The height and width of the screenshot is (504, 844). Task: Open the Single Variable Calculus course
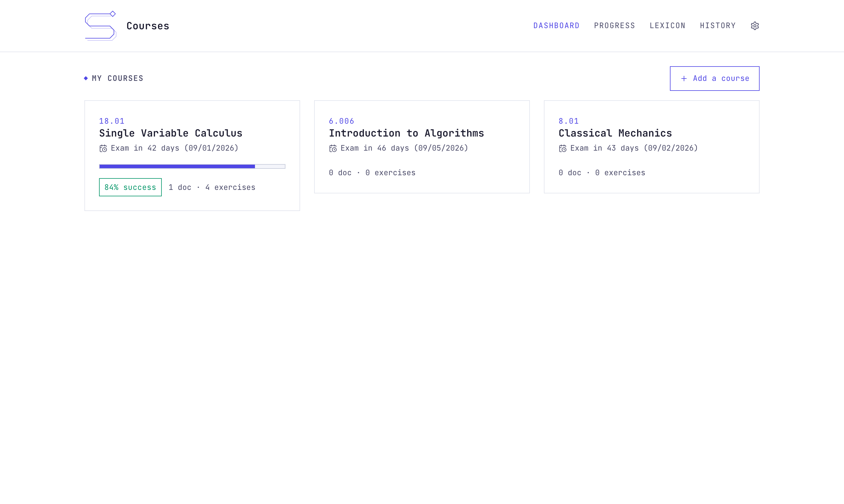tap(192, 156)
